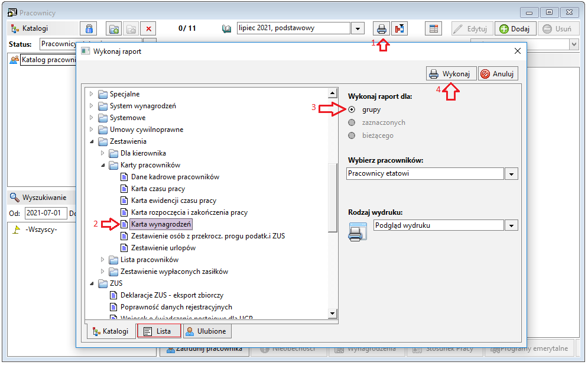The image size is (588, 365).
Task: Click the Anuluj button
Action: pyautogui.click(x=498, y=74)
